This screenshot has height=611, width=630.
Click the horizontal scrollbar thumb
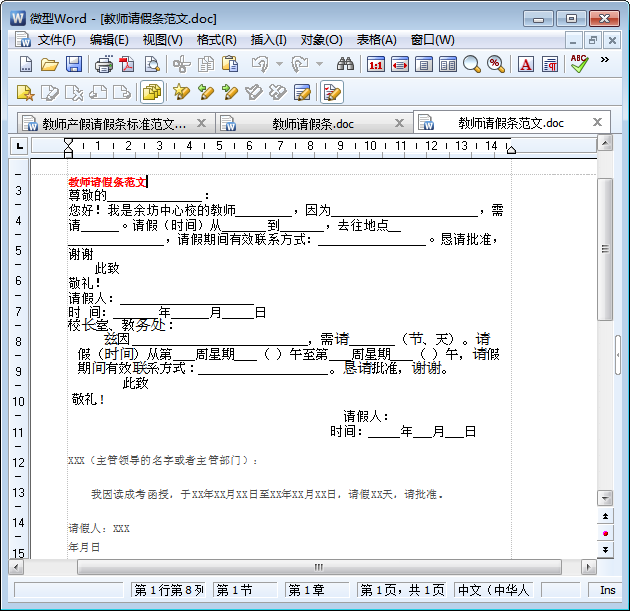319,567
